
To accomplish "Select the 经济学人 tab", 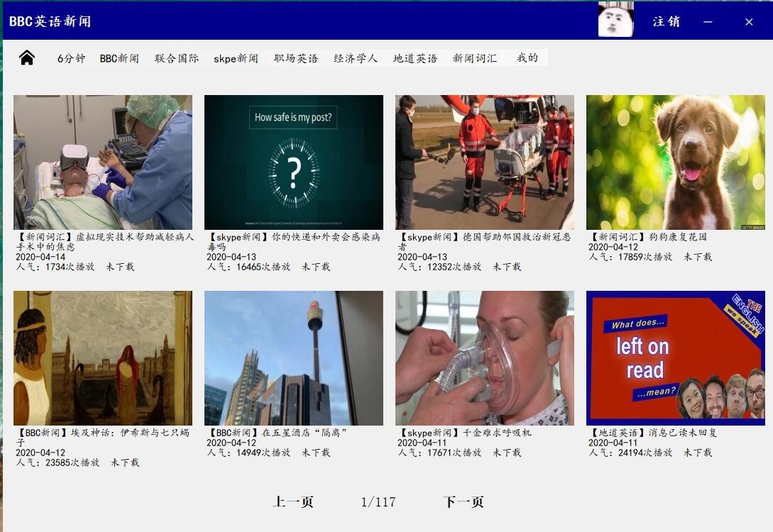I will 356,58.
